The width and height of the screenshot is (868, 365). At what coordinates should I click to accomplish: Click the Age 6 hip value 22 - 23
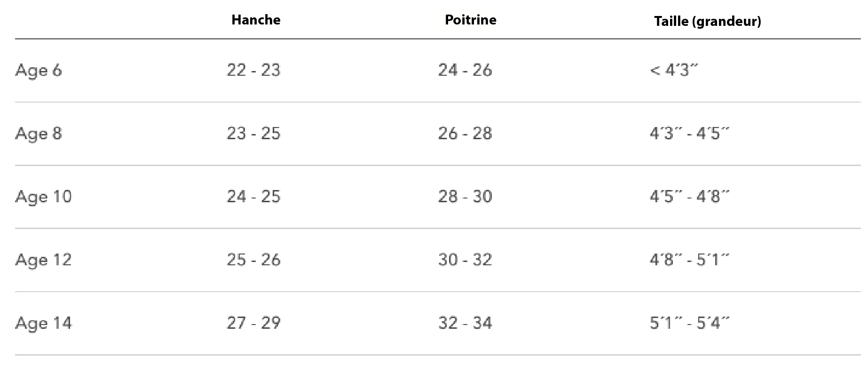253,70
